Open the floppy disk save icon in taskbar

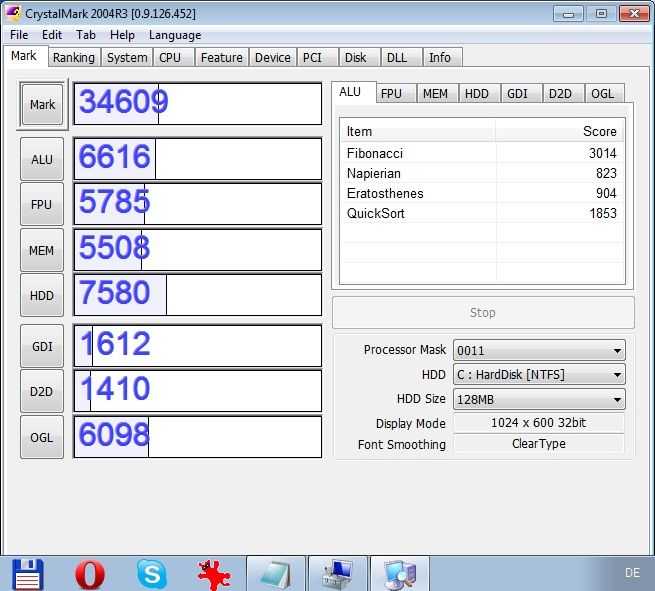click(28, 574)
